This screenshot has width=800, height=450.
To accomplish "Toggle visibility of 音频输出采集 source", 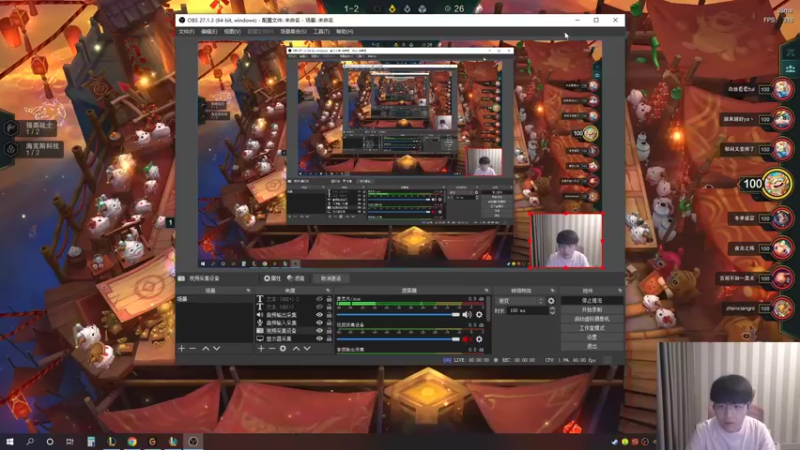I will pos(319,315).
